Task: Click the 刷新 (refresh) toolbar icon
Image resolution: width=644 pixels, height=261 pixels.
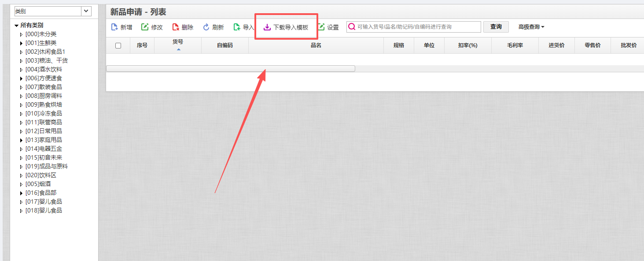Action: pos(206,27)
